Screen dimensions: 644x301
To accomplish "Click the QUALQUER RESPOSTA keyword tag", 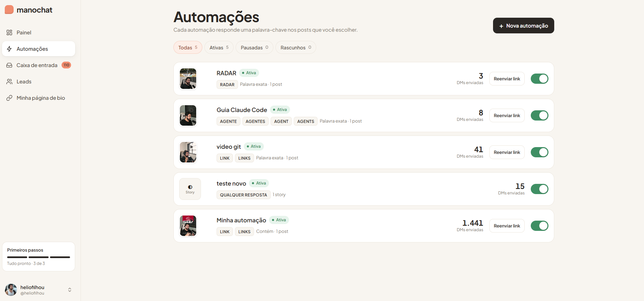I will 243,195.
